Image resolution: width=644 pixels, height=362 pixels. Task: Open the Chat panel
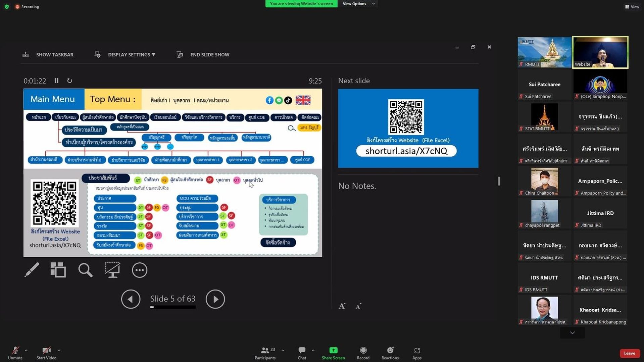click(x=302, y=353)
